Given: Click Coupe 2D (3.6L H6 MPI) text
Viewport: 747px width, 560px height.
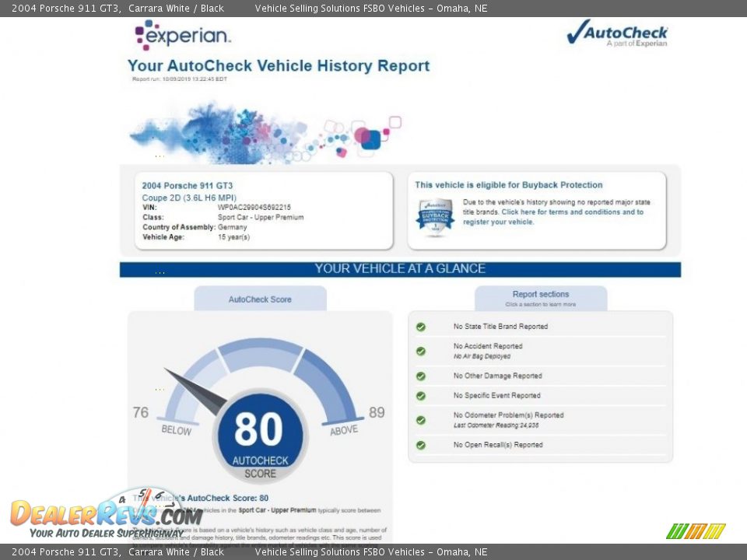Looking at the screenshot, I should (x=189, y=198).
